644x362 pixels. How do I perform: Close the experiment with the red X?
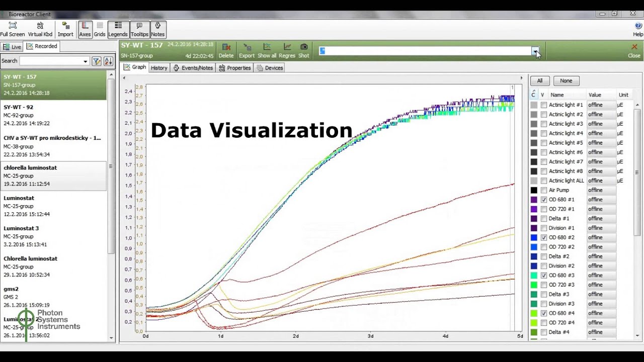coord(634,50)
